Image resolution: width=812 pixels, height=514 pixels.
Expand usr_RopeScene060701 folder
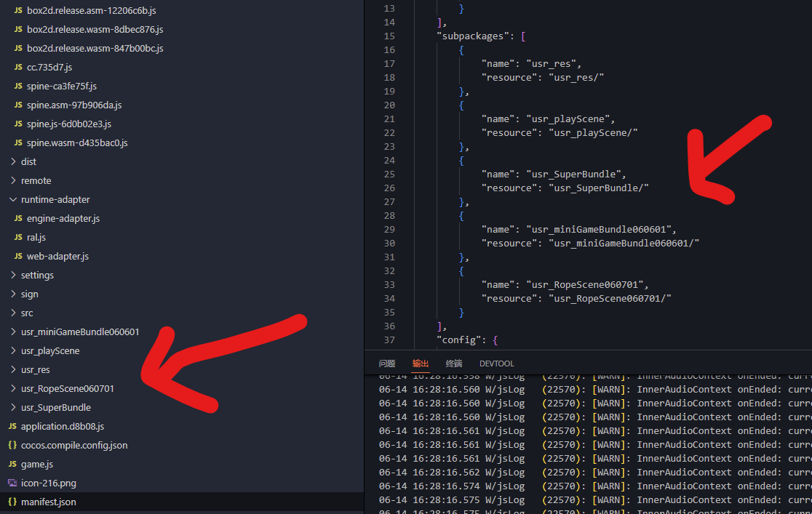pyautogui.click(x=13, y=389)
